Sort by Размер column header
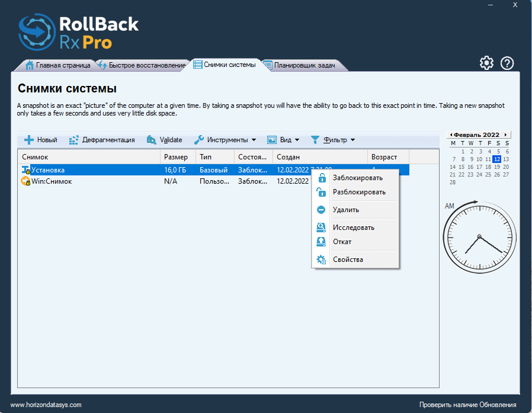Screen dimensions: 532x413 [x=178, y=157]
